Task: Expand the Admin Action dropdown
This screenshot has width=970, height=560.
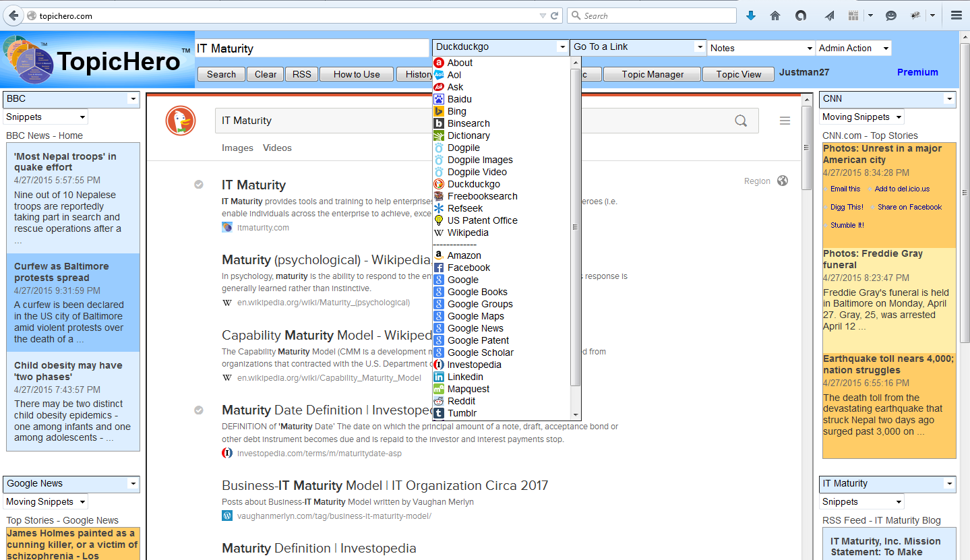Action: point(853,48)
